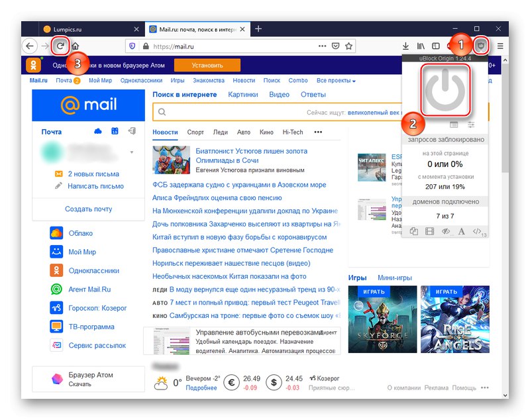Show site security padlock info
Screen dimensions: 530x420
tap(146, 46)
